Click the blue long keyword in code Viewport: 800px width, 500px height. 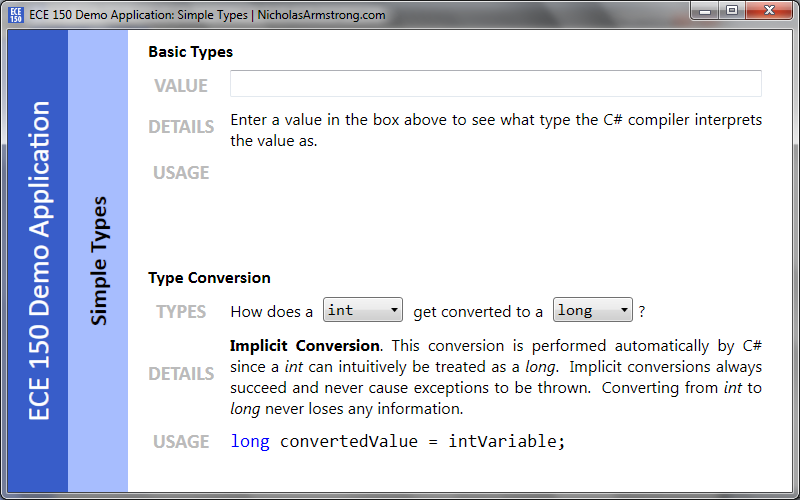249,441
